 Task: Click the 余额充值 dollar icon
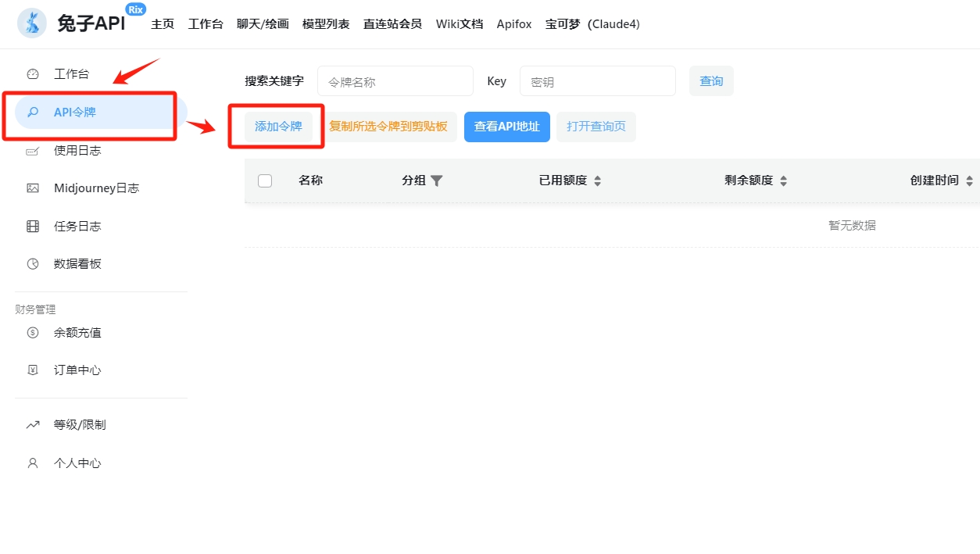[33, 333]
